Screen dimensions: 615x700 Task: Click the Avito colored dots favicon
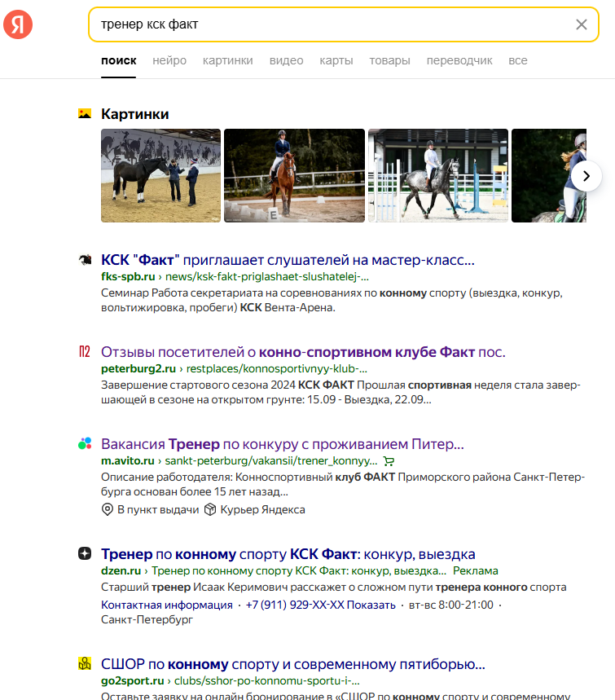pos(85,443)
